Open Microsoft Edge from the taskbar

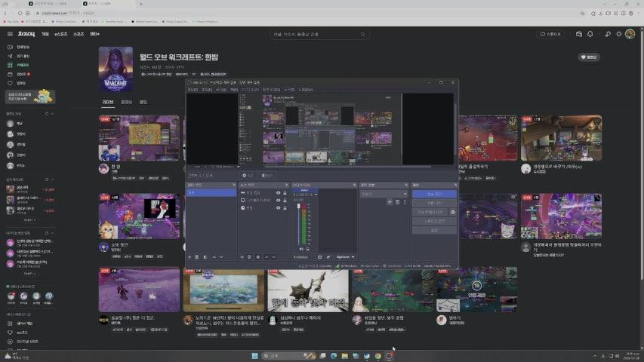click(x=334, y=356)
